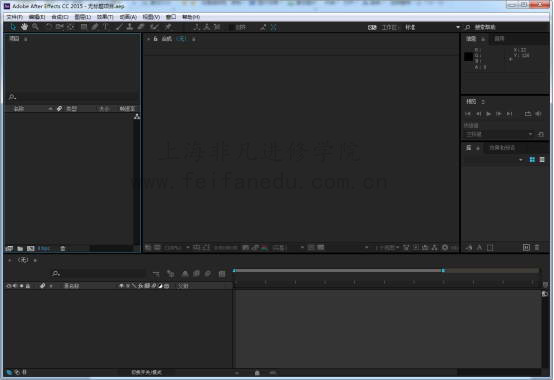Open the 文件(F) menu
554x380 pixels.
coord(14,17)
